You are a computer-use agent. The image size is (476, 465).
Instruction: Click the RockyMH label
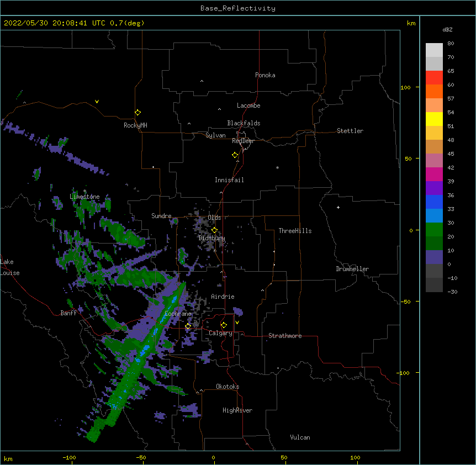click(135, 125)
